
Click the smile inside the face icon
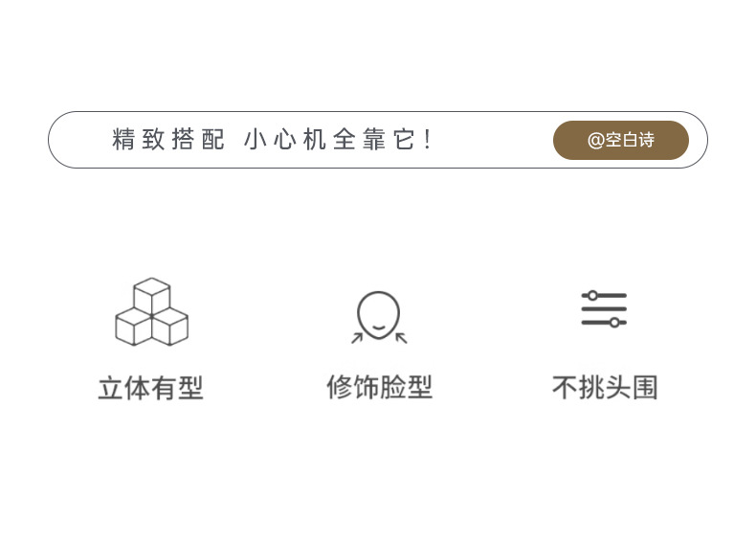pyautogui.click(x=379, y=327)
